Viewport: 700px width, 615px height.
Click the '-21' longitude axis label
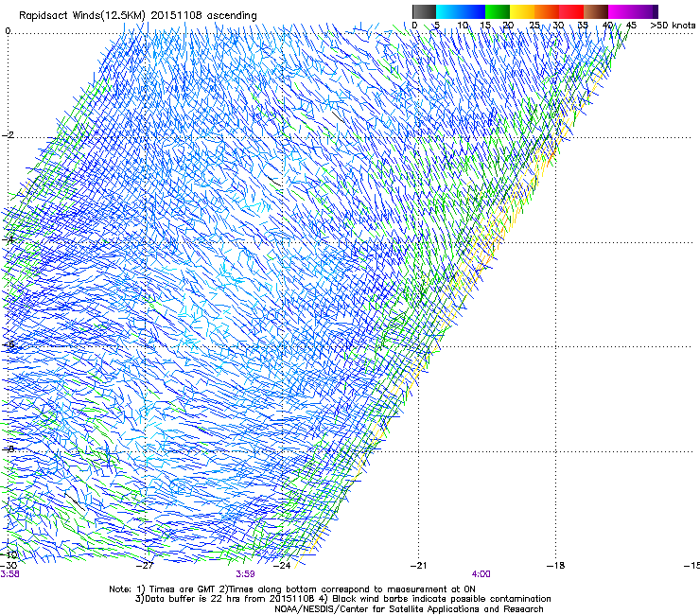[x=418, y=566]
